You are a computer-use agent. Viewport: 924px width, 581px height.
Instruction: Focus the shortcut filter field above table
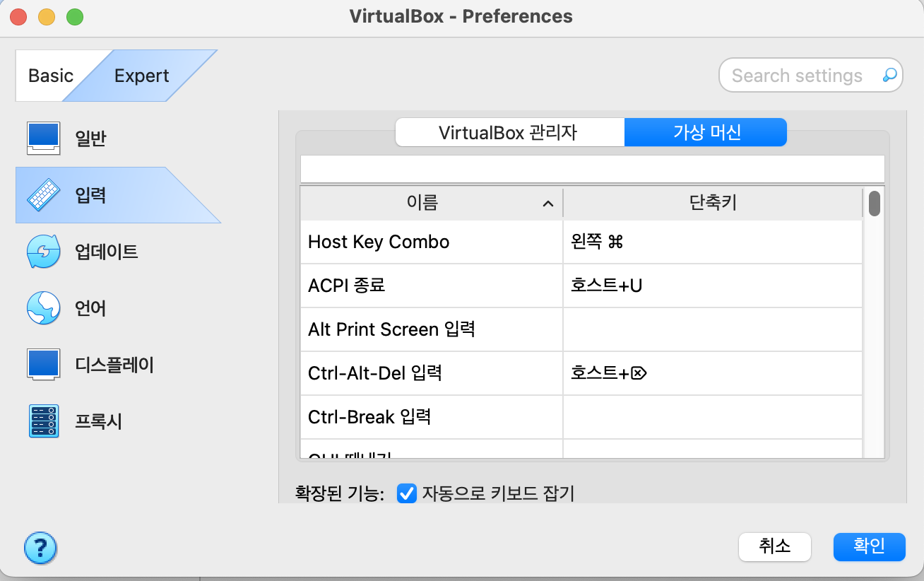tap(592, 169)
